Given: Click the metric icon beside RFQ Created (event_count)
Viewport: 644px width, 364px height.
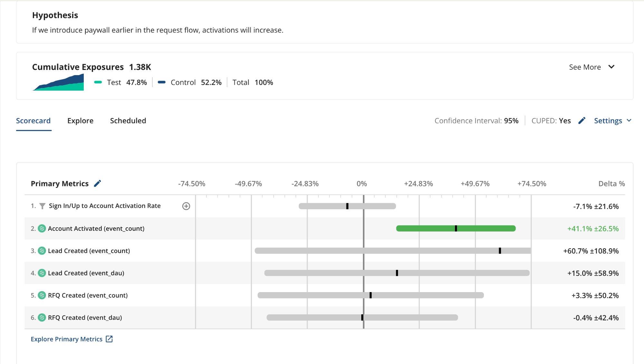Looking at the screenshot, I should [x=42, y=295].
